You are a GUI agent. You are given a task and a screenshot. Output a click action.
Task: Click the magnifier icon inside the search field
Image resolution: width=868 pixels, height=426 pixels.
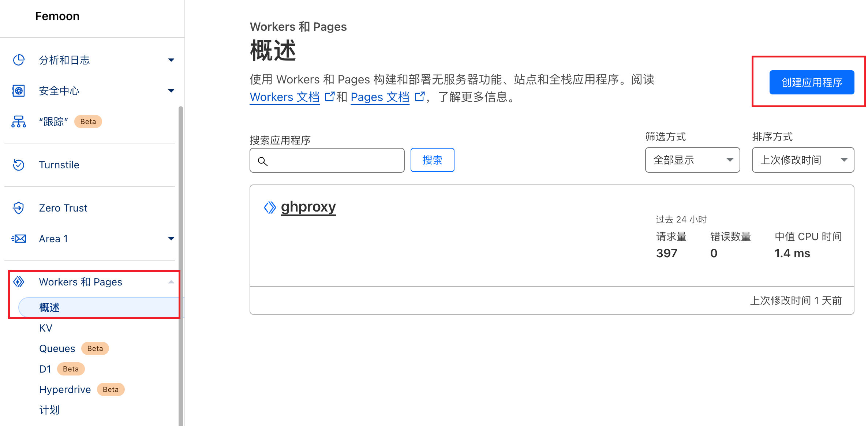tap(263, 161)
